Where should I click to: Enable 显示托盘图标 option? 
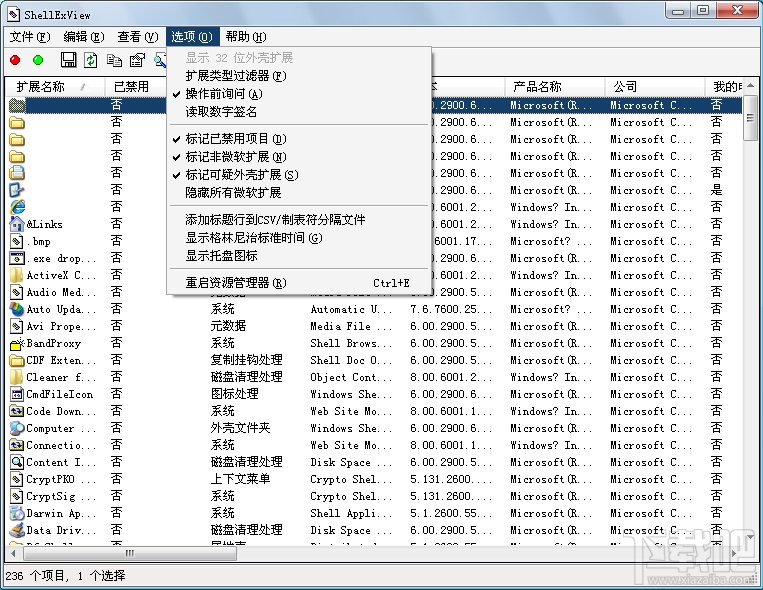pyautogui.click(x=299, y=256)
